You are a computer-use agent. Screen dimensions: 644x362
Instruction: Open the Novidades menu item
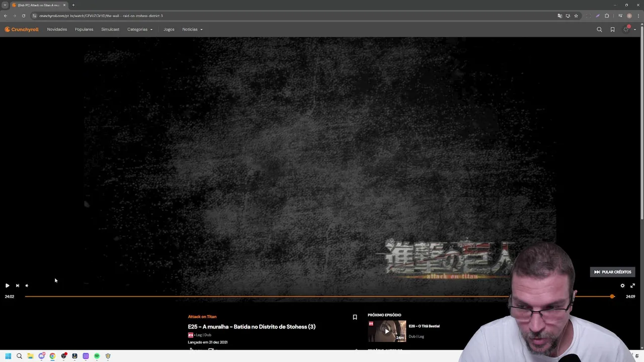coord(57,30)
